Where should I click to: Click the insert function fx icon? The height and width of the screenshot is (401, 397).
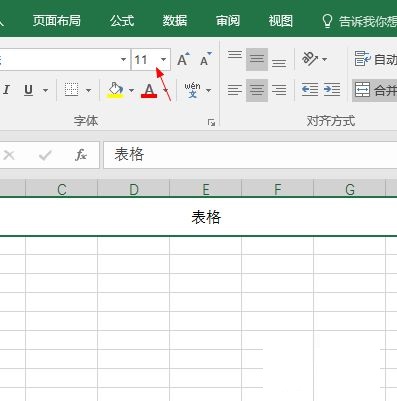point(81,155)
